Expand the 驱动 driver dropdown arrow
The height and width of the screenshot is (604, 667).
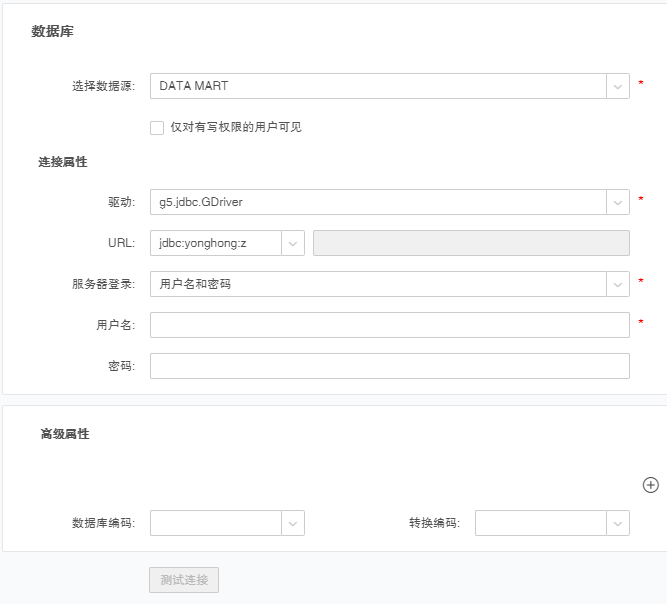pyautogui.click(x=618, y=202)
